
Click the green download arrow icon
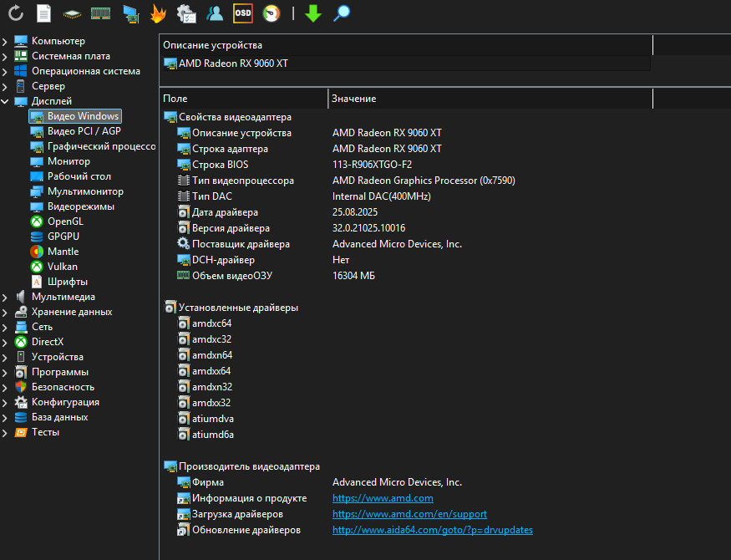click(313, 13)
